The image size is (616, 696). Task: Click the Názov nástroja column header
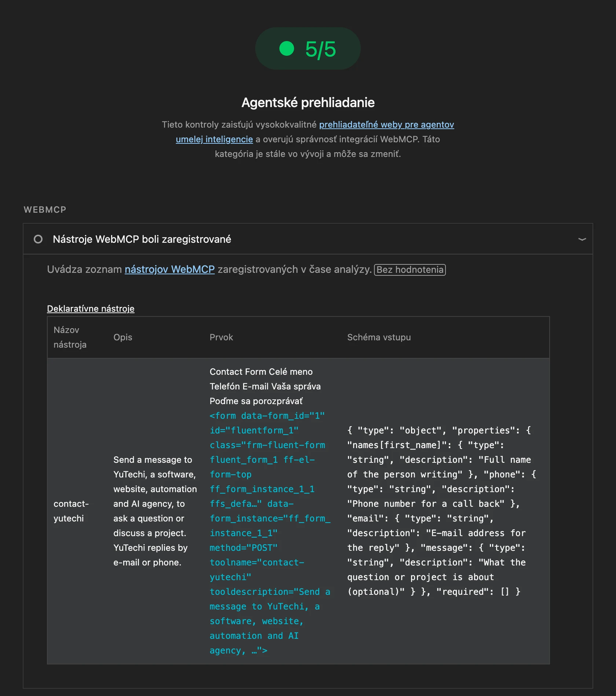(x=70, y=337)
